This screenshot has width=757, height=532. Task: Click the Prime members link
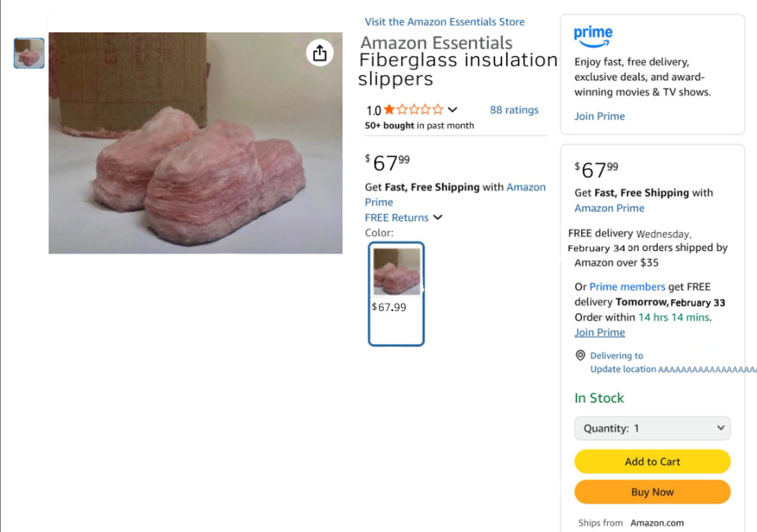(627, 287)
